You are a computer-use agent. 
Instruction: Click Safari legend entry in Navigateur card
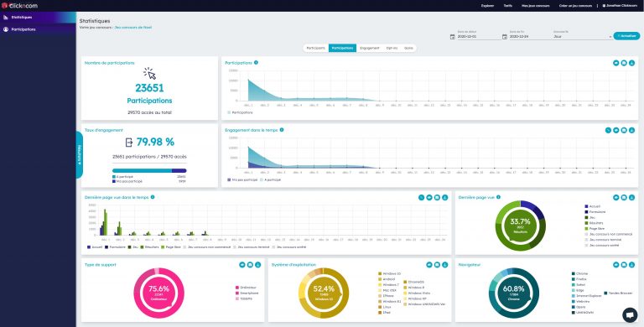pos(579,284)
